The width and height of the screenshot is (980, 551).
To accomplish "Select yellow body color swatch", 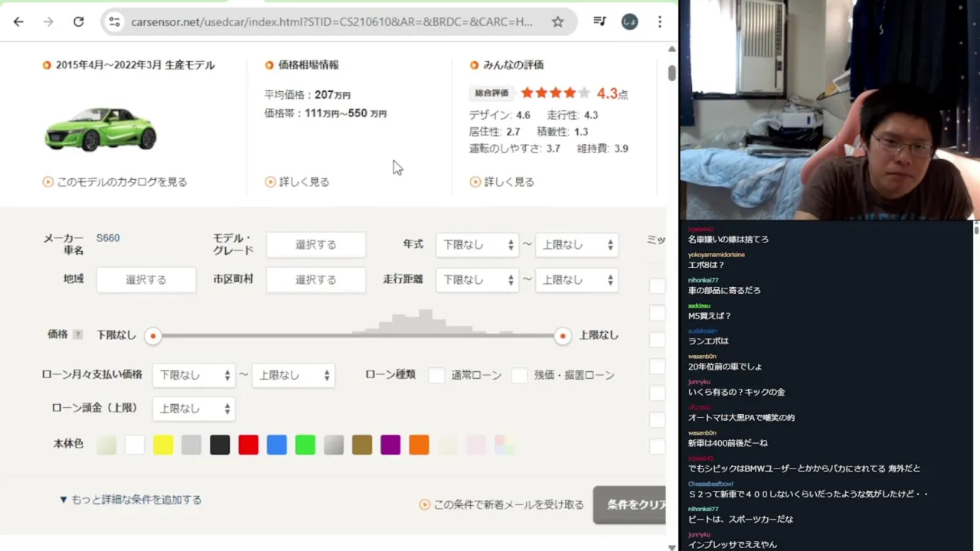I will 163,445.
